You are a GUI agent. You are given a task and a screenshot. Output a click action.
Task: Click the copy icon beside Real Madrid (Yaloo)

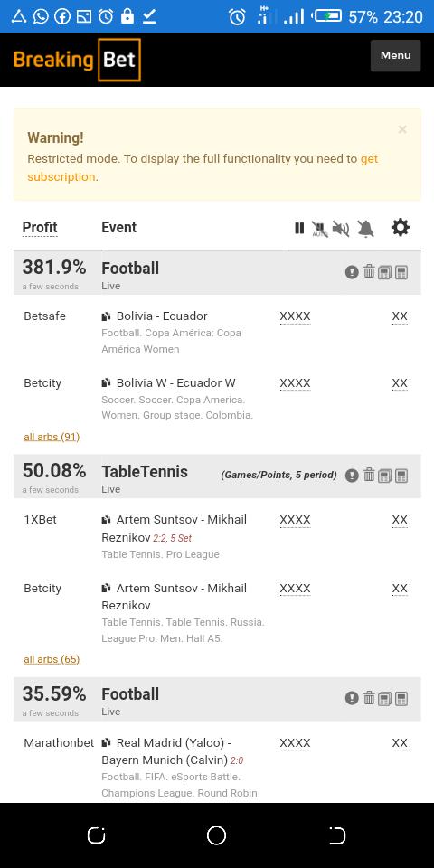click(x=107, y=743)
